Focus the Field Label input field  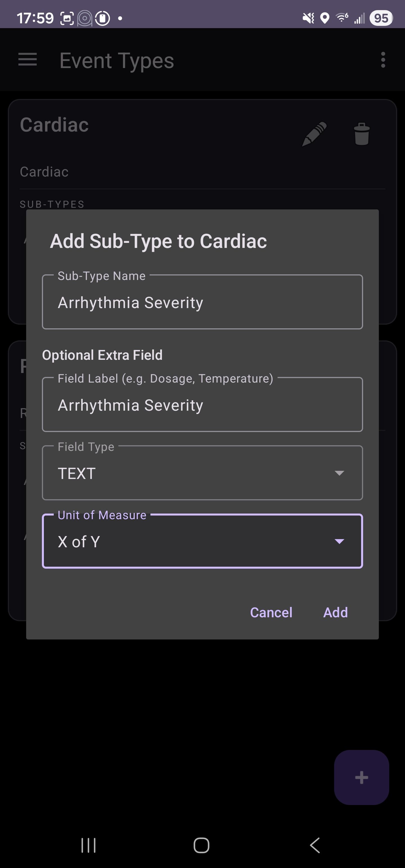tap(202, 405)
